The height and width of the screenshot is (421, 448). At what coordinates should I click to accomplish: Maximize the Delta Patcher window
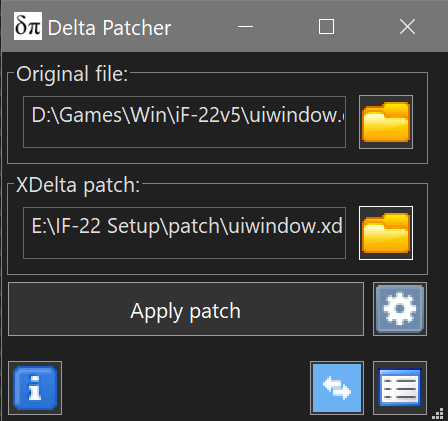tap(326, 27)
